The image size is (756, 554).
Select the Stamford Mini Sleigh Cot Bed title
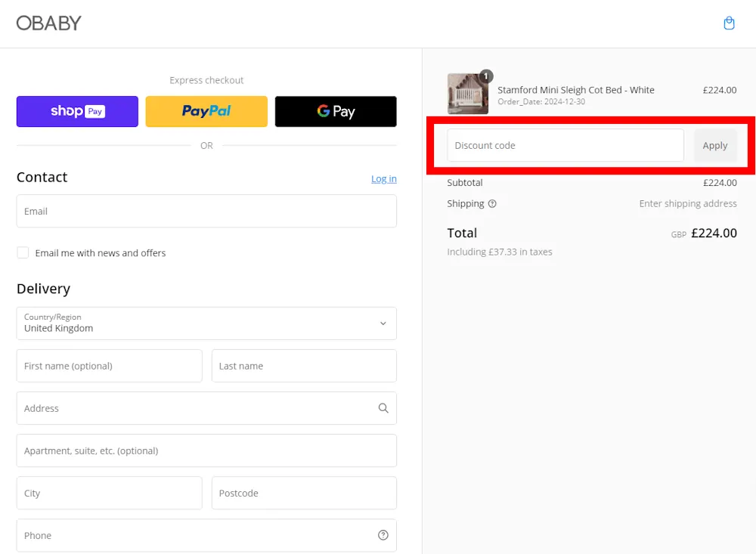point(575,90)
